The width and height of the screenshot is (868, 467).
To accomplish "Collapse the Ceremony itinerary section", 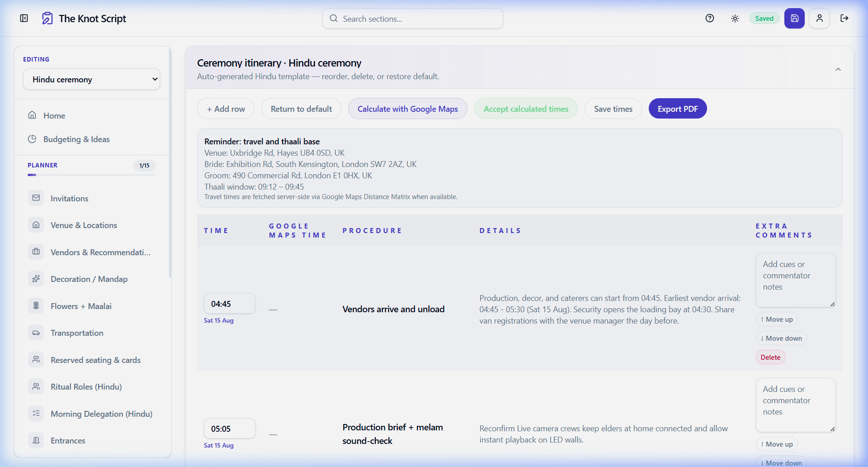I will pos(838,69).
